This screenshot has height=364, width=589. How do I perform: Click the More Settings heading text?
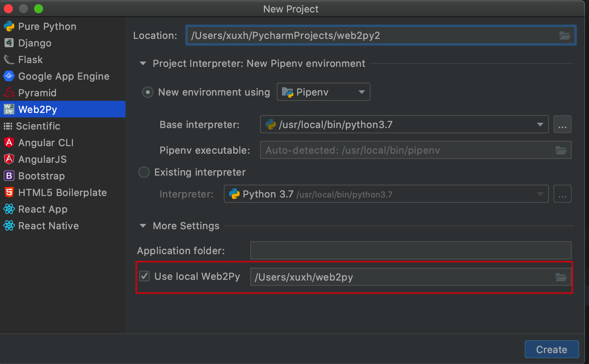pyautogui.click(x=186, y=226)
